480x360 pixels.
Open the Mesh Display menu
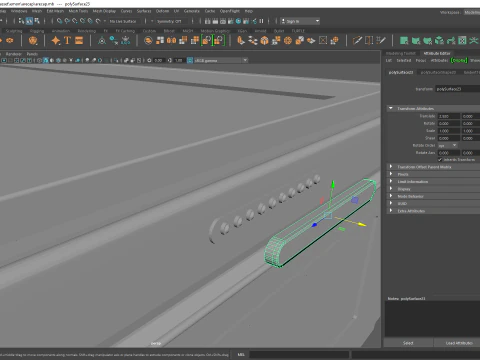pyautogui.click(x=104, y=11)
